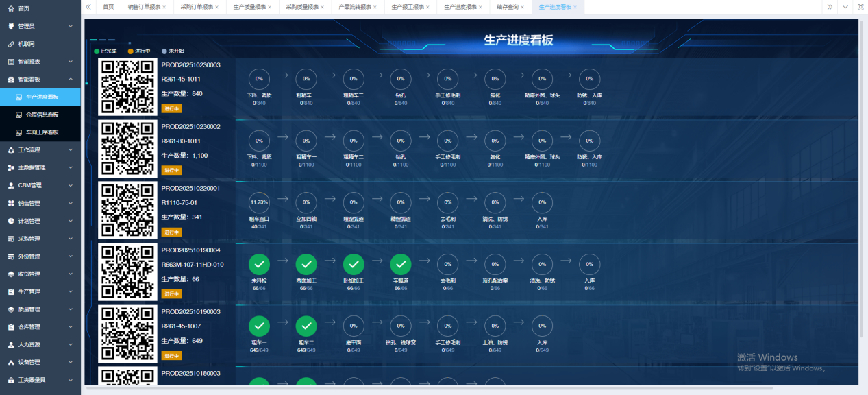The width and height of the screenshot is (868, 395).
Task: Click 生产数量：649 text
Action: tap(182, 341)
